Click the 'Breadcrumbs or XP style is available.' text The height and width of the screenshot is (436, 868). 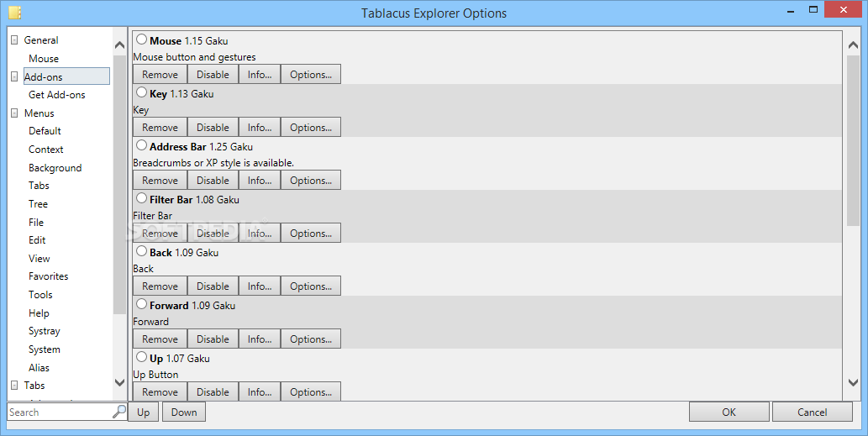213,163
